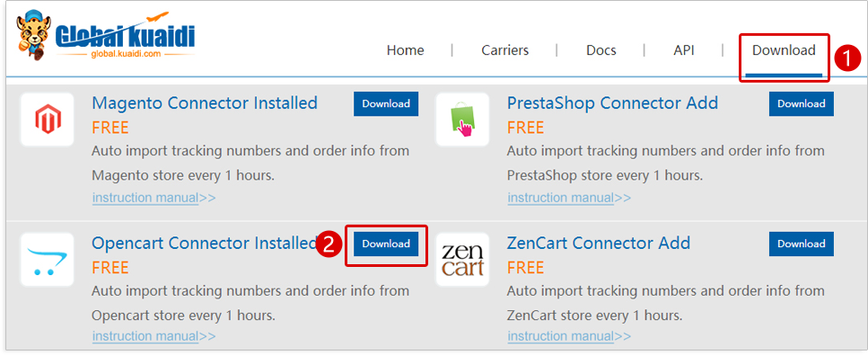Select the Download tab
The image size is (868, 355).
pyautogui.click(x=784, y=50)
